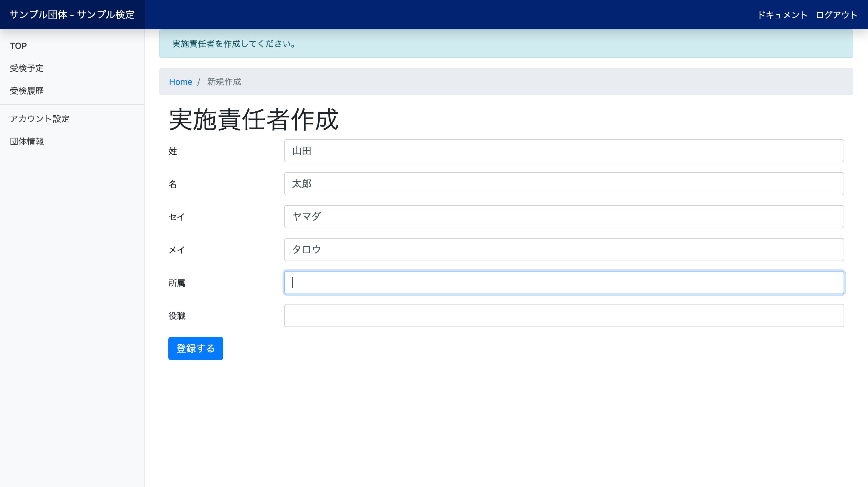Go to TOP in sidebar
This screenshot has height=487, width=868.
pyautogui.click(x=18, y=46)
